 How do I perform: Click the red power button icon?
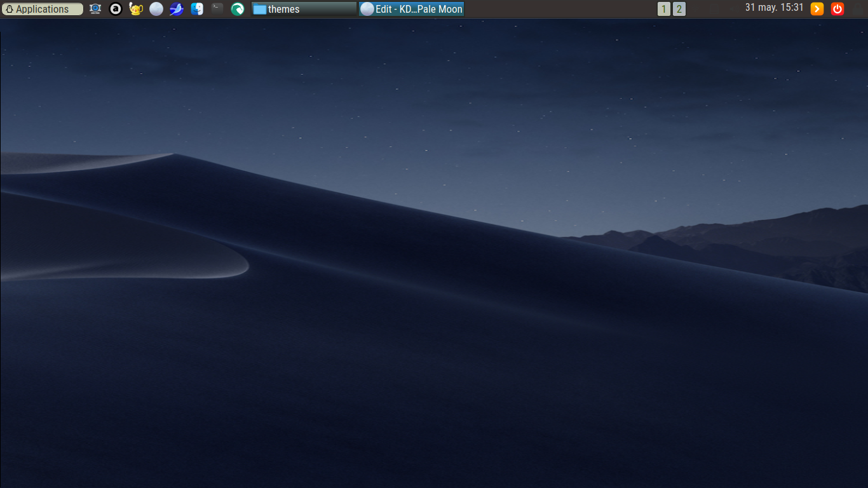tap(837, 9)
